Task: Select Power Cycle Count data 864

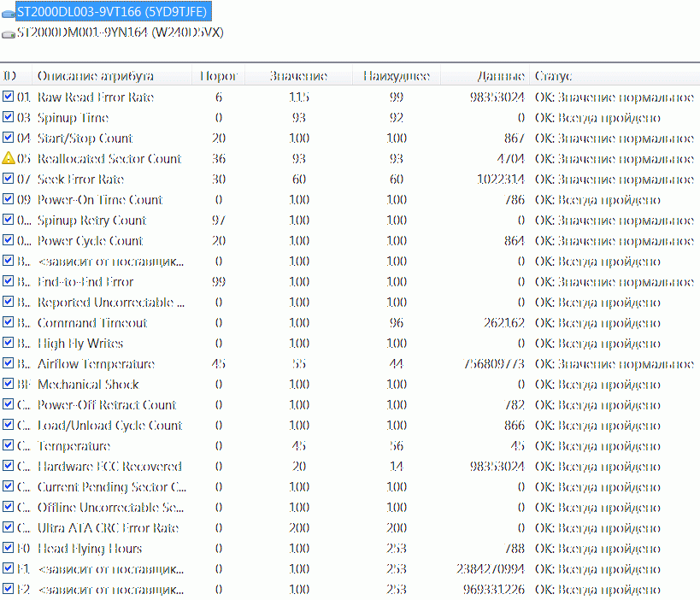Action: (x=515, y=241)
